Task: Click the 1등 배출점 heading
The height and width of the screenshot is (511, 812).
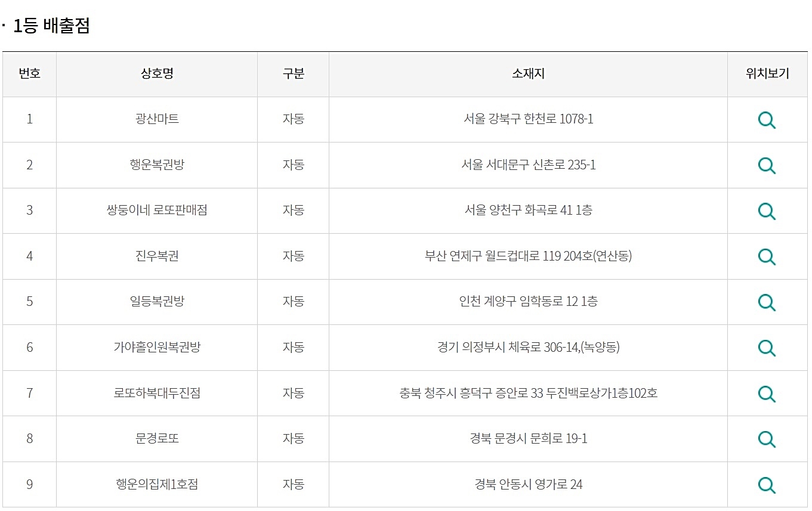Action: pyautogui.click(x=51, y=26)
